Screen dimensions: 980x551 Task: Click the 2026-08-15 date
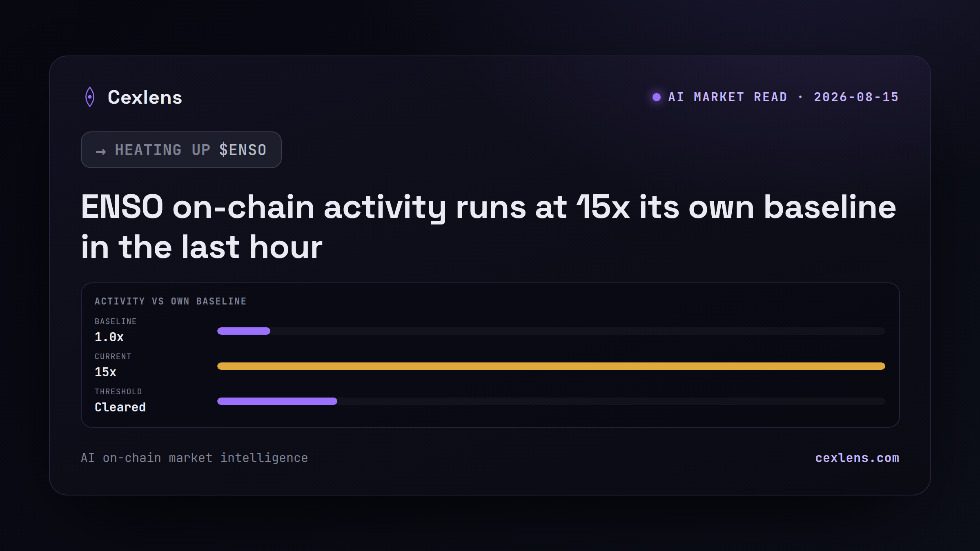click(856, 97)
